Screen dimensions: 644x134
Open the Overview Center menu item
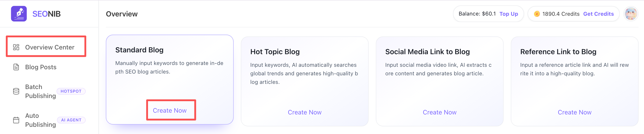(50, 47)
